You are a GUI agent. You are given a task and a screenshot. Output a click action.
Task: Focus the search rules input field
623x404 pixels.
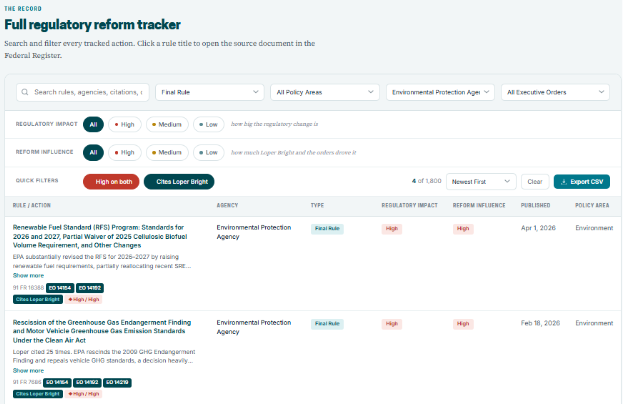83,92
